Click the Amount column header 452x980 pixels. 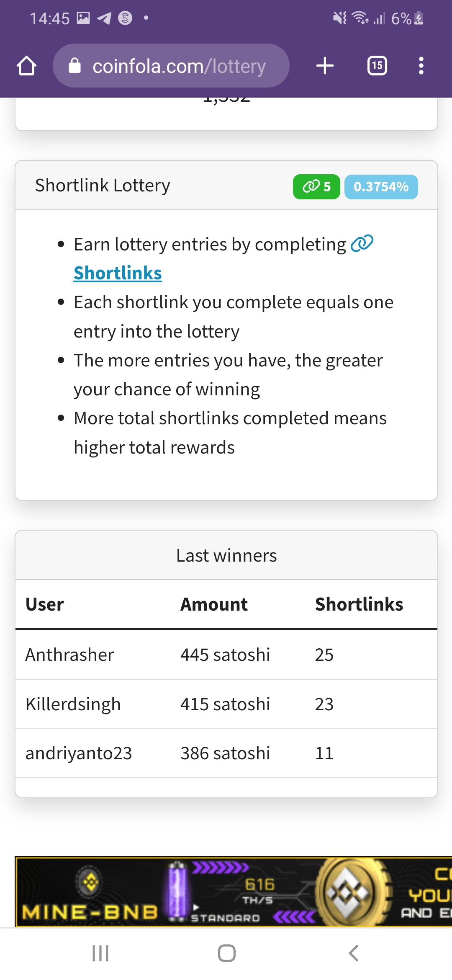tap(214, 604)
